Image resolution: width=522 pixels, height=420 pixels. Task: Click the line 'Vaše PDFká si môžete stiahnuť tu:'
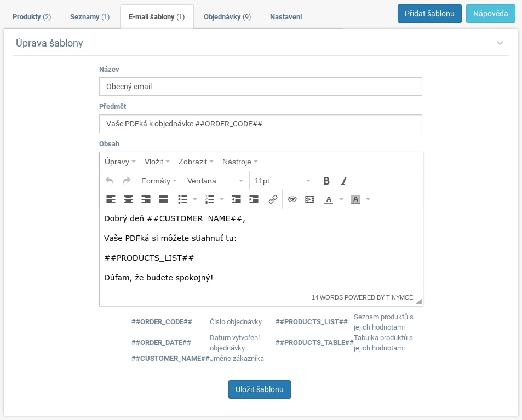click(170, 238)
